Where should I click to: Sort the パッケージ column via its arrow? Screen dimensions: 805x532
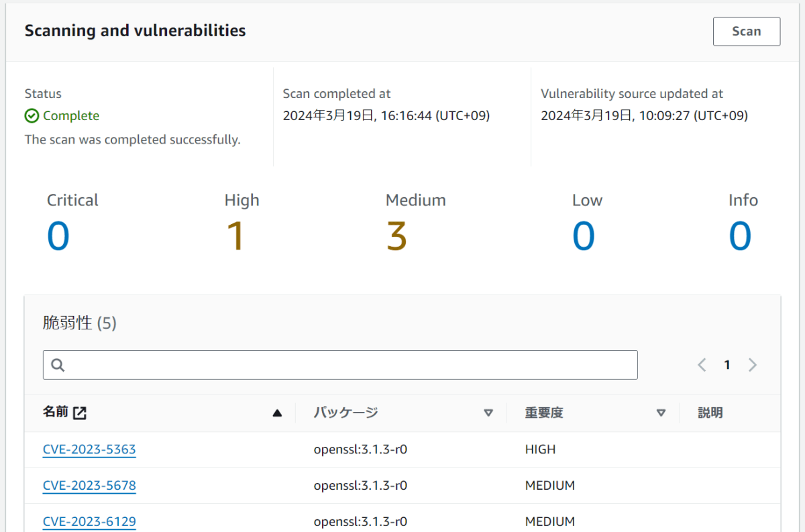tap(488, 413)
